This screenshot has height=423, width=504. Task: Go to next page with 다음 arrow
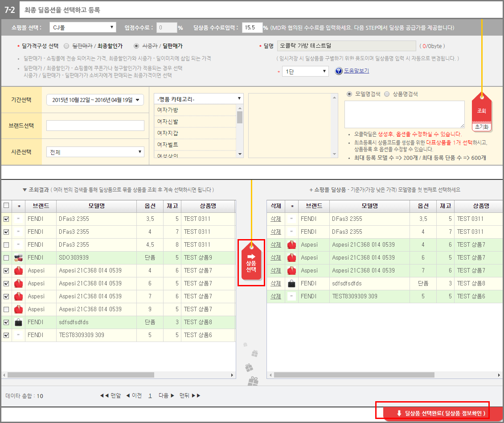(166, 395)
